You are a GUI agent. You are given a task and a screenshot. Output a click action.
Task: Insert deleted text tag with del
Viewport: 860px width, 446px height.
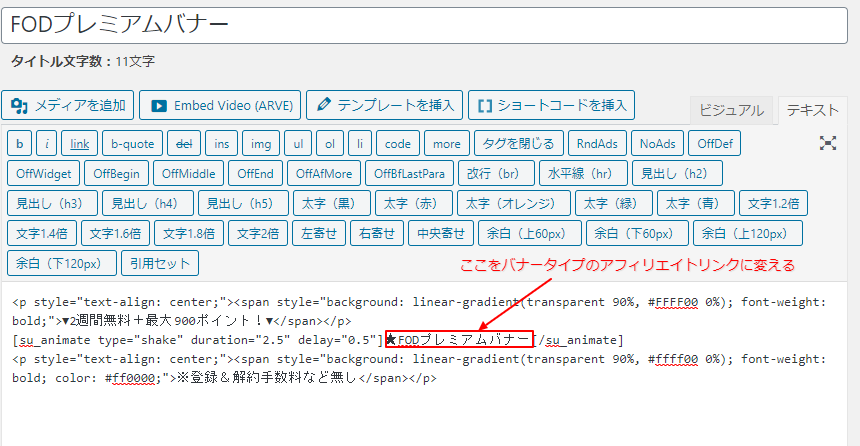[184, 144]
